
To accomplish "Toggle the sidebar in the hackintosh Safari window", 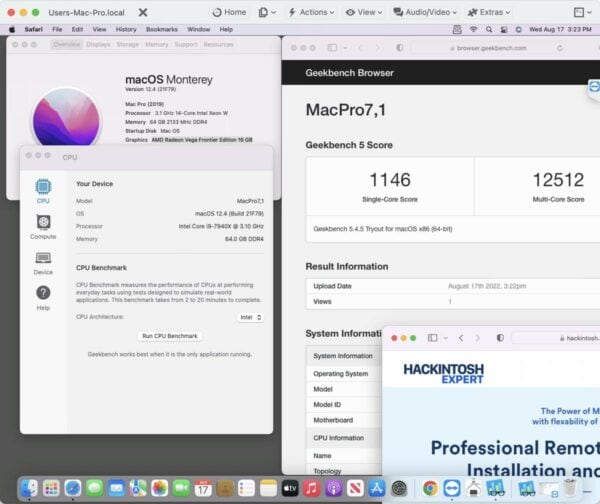I will (432, 338).
